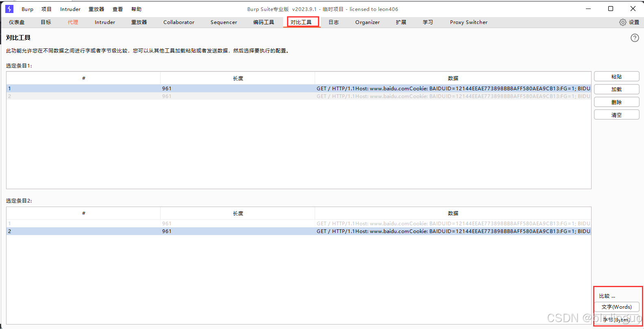Select the 对比工具 tab
Viewport: 644px width, 329px height.
pyautogui.click(x=301, y=22)
